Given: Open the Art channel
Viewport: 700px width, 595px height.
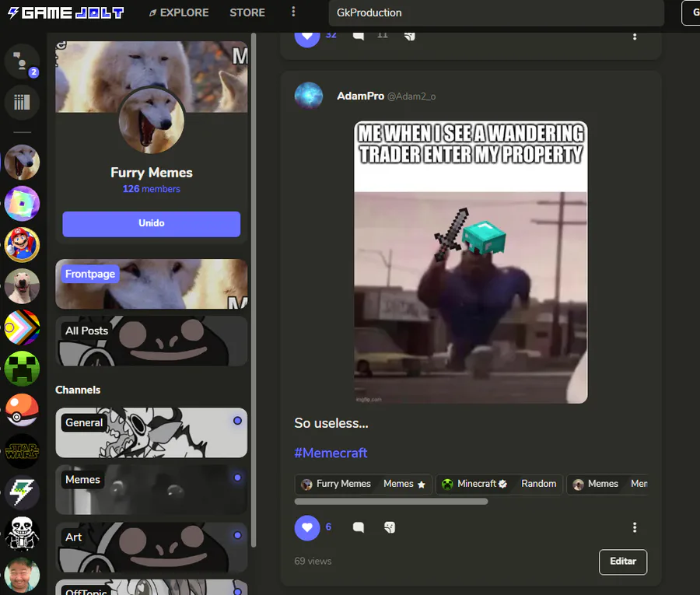Looking at the screenshot, I should point(152,548).
